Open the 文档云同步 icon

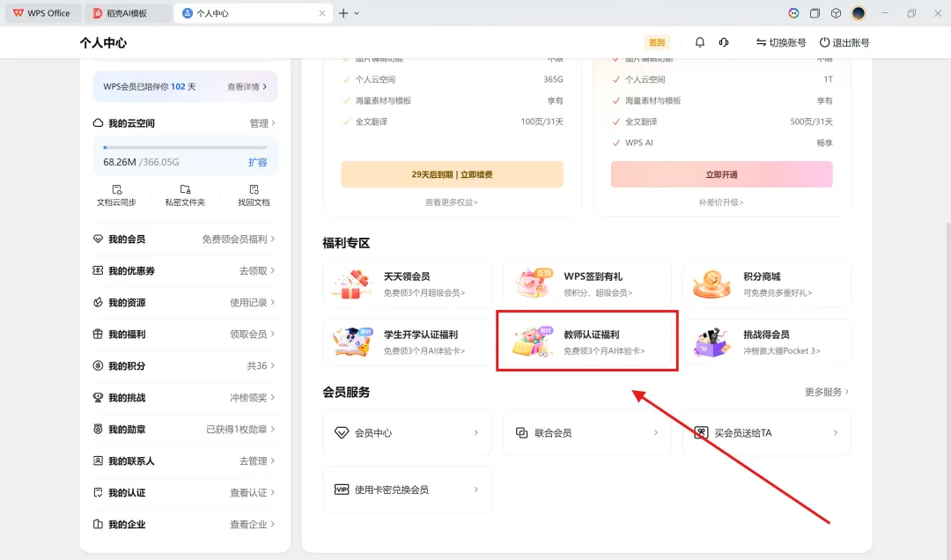[116, 195]
